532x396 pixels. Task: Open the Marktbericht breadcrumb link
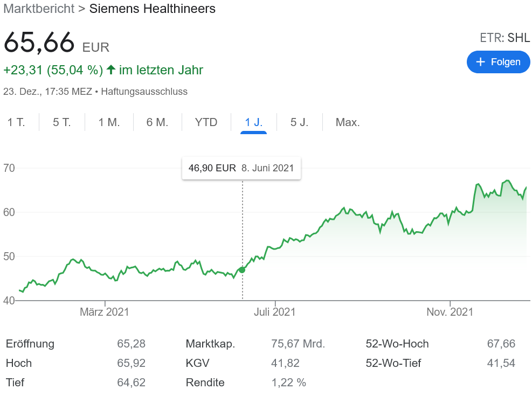(x=38, y=9)
